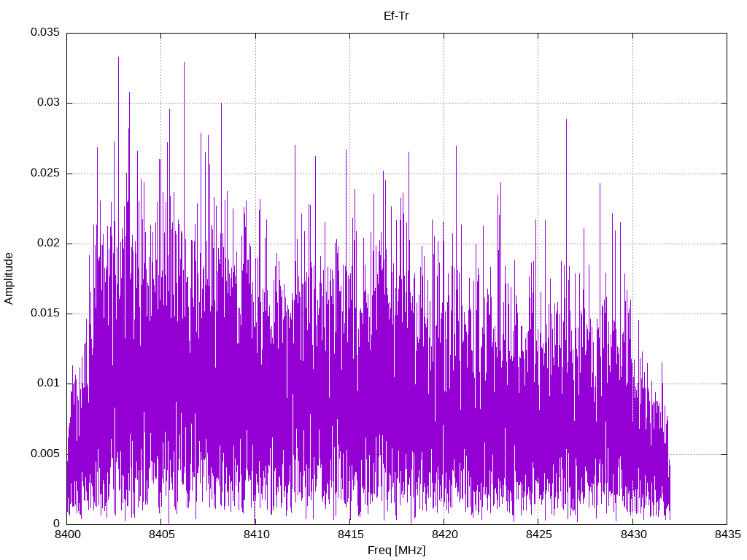Click the y-axis tick label 0.015
This screenshot has width=747, height=560.
(x=45, y=313)
